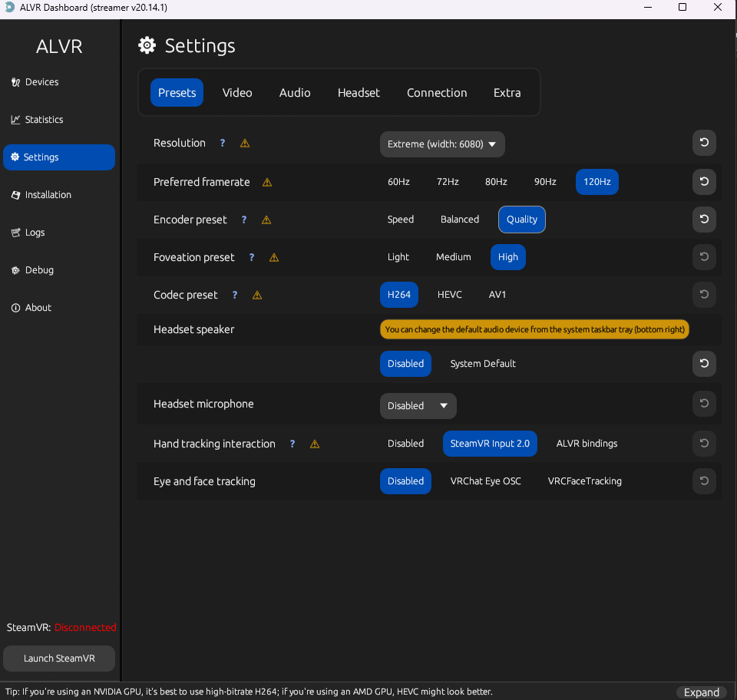This screenshot has height=700, width=737.
Task: Open the Headset microphone dropdown
Action: [418, 406]
